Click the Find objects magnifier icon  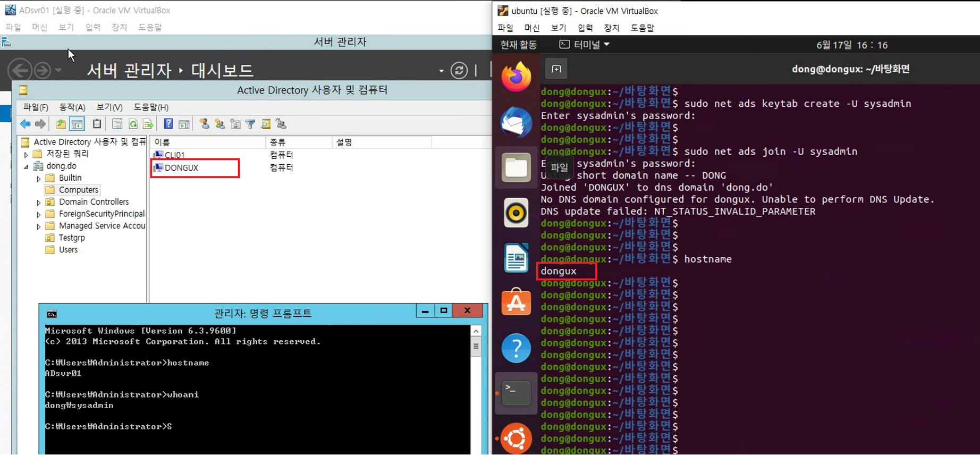(x=266, y=124)
